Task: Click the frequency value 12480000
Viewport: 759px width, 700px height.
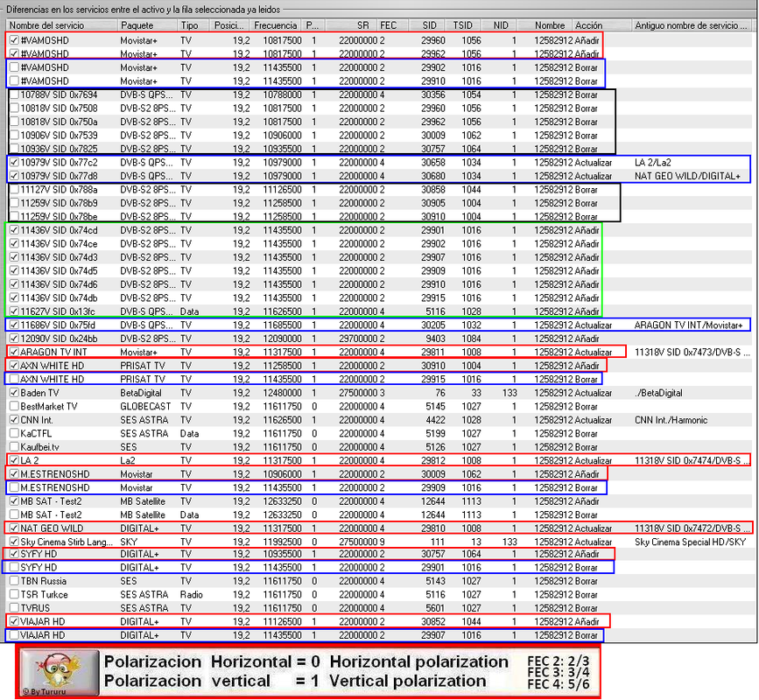Action: pyautogui.click(x=282, y=393)
